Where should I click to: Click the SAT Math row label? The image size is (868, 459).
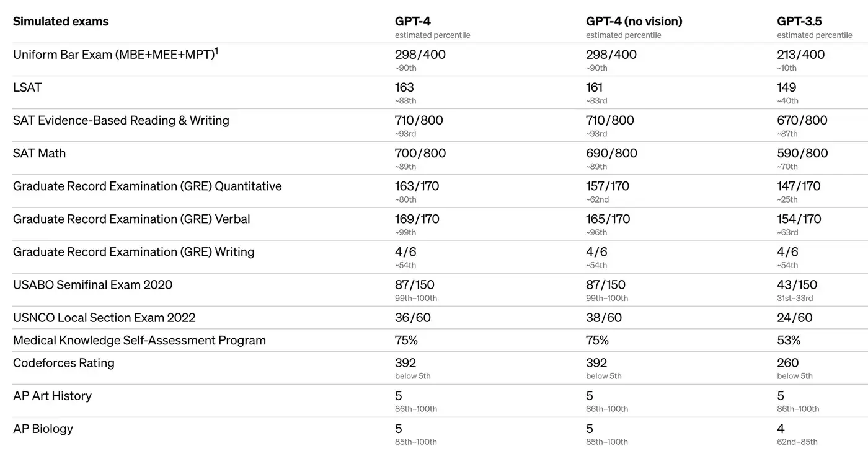point(39,153)
